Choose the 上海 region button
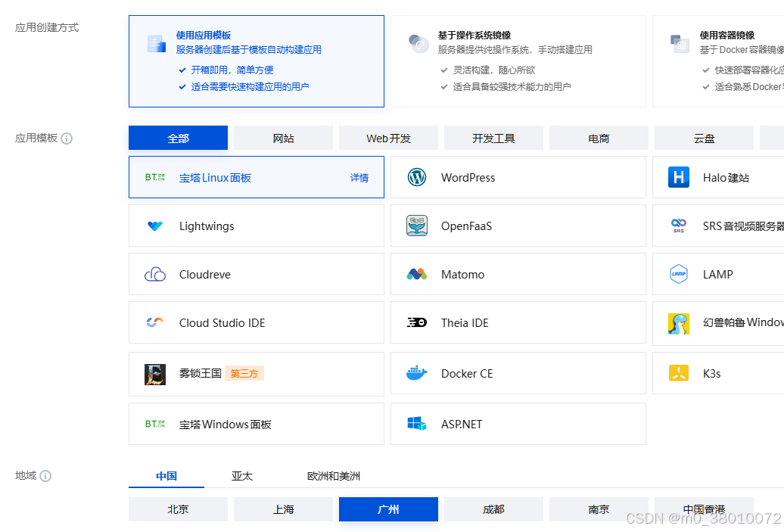This screenshot has height=532, width=784. pyautogui.click(x=283, y=509)
